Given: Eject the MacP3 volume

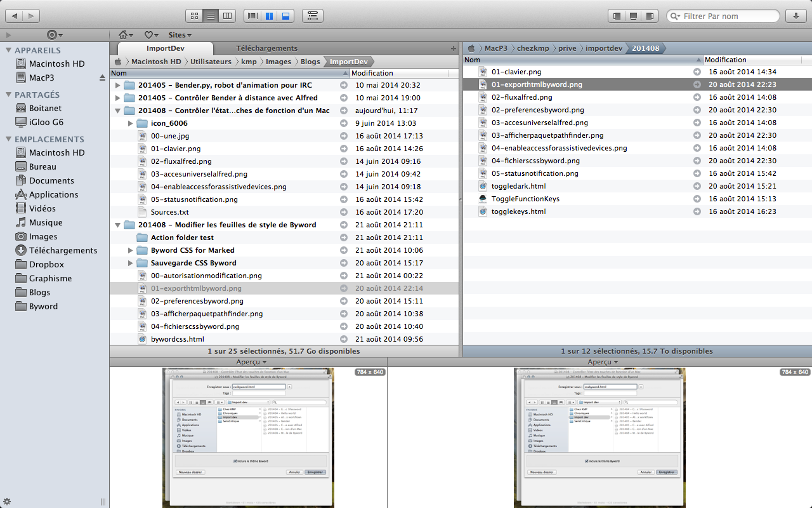Looking at the screenshot, I should tap(102, 78).
